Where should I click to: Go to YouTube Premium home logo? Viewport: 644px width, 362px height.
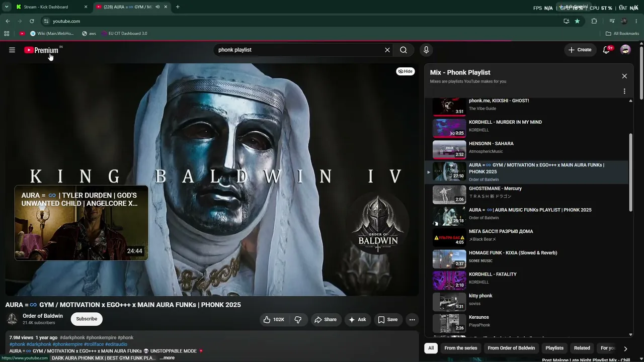(x=42, y=50)
